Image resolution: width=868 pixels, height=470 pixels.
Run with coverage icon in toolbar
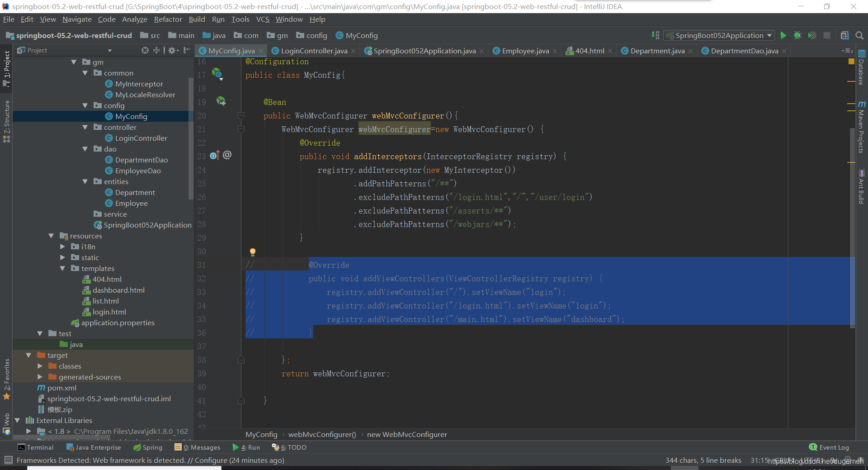812,35
